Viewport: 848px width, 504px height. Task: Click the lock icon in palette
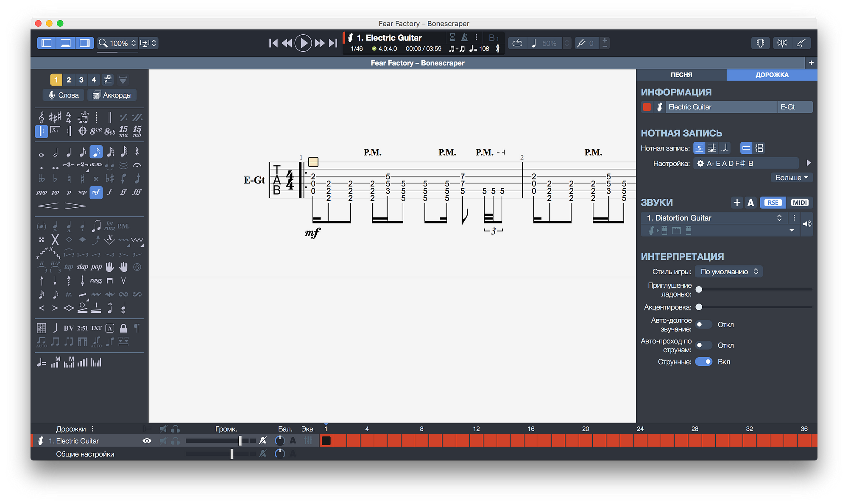(x=123, y=328)
